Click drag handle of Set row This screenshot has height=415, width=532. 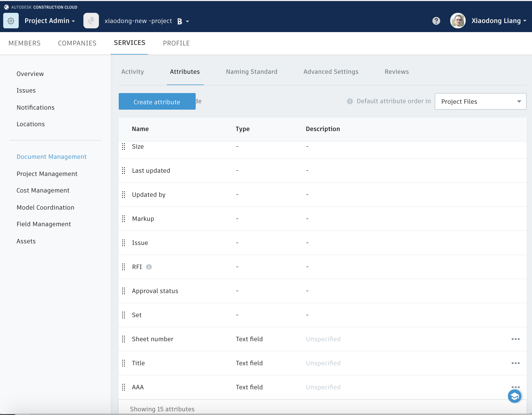[x=124, y=315]
